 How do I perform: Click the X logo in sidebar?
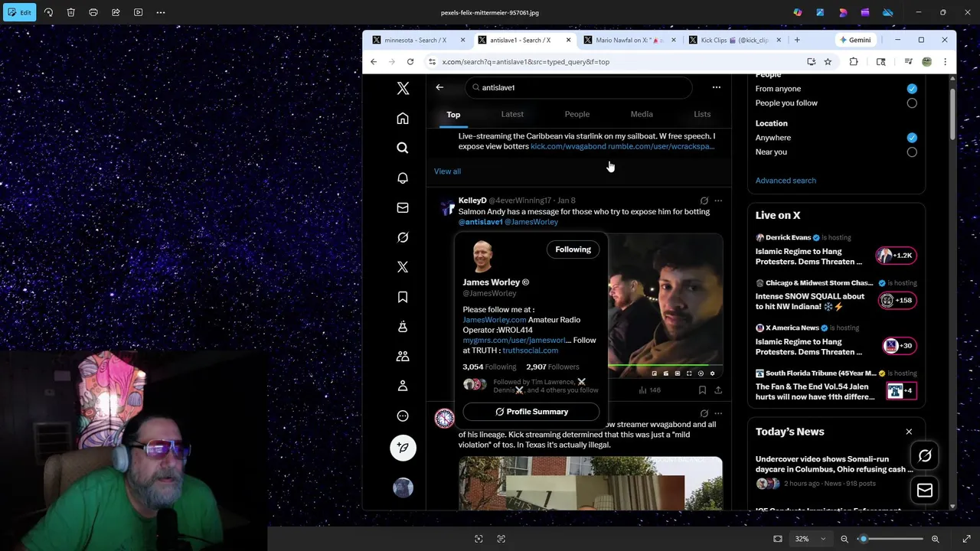pos(403,88)
